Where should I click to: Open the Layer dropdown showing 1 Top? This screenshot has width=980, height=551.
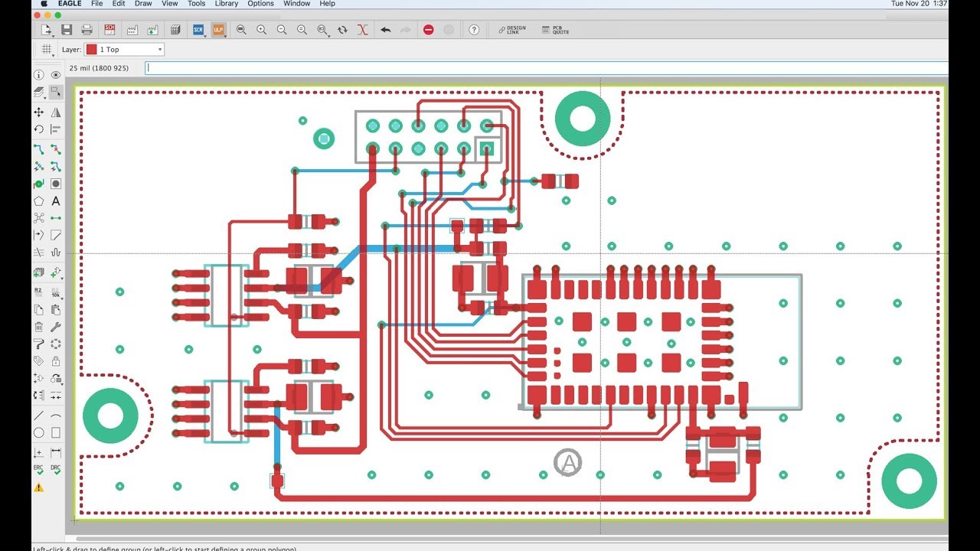[x=124, y=50]
